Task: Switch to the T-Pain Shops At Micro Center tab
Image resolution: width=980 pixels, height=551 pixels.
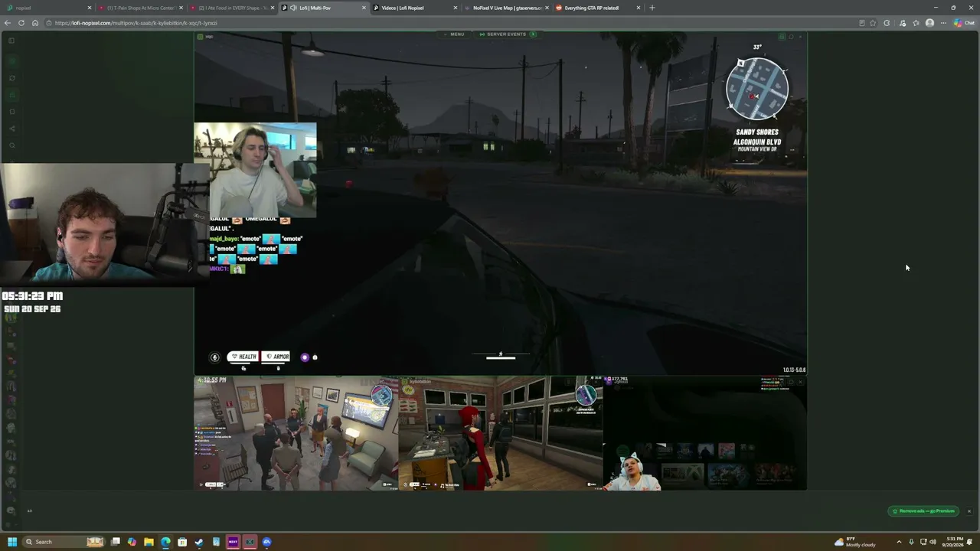Action: [x=140, y=8]
